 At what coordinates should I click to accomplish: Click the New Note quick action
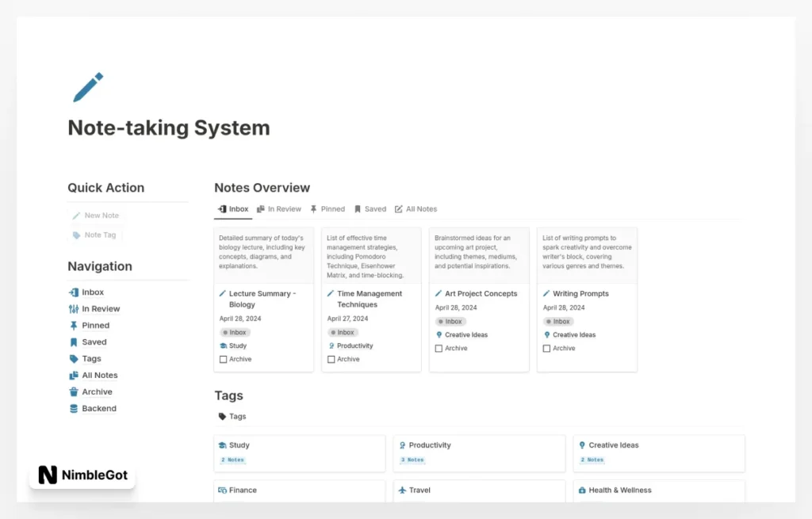pos(95,215)
